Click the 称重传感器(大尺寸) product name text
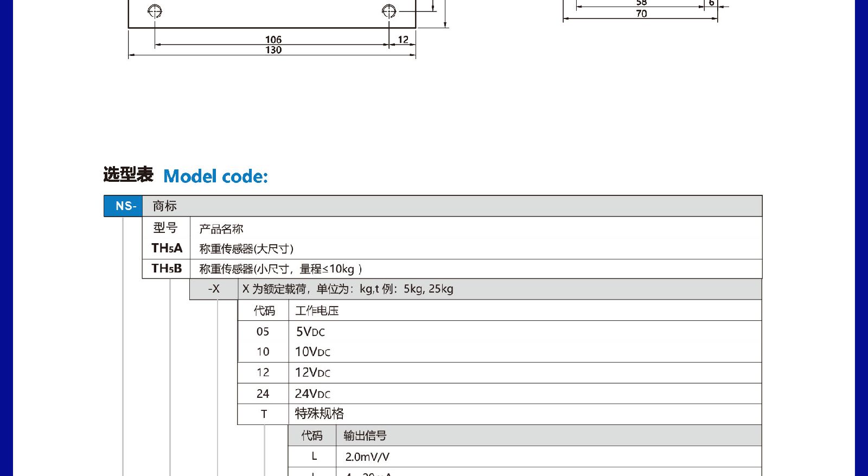 tap(246, 249)
